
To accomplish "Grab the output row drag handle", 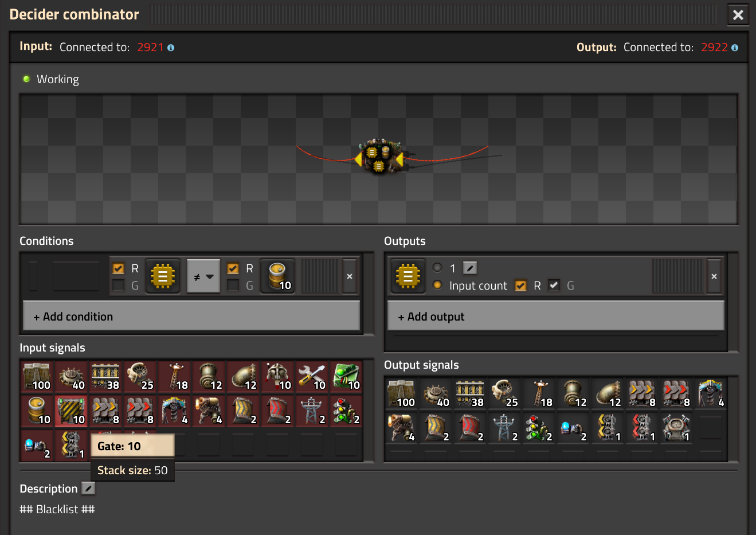I will point(677,276).
